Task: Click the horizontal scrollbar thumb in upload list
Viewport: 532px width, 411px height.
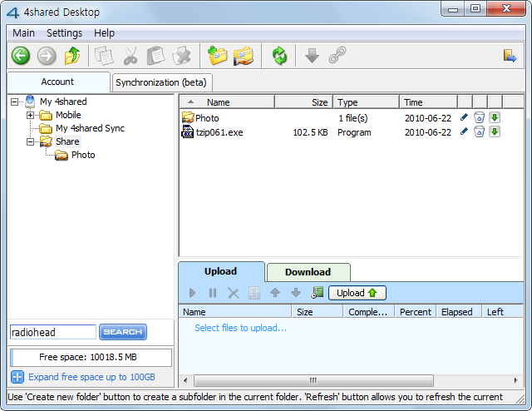Action: (x=313, y=380)
